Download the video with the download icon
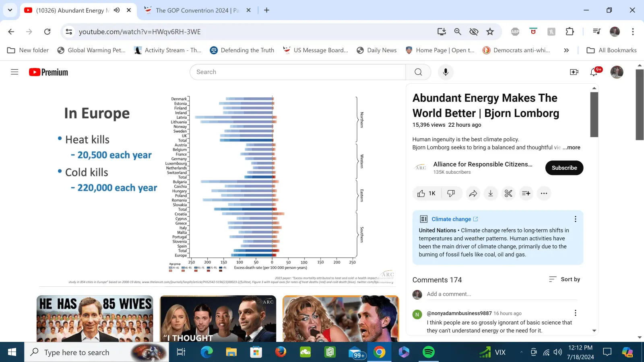 [491, 193]
